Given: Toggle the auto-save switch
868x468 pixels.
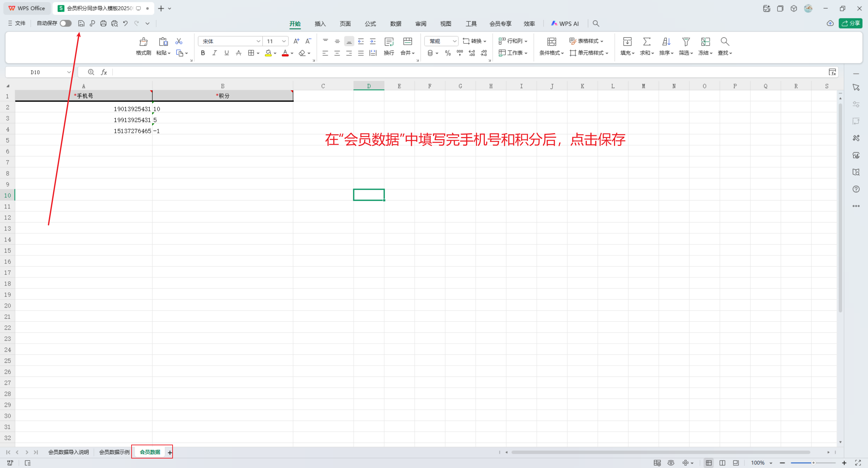Looking at the screenshot, I should tap(66, 23).
